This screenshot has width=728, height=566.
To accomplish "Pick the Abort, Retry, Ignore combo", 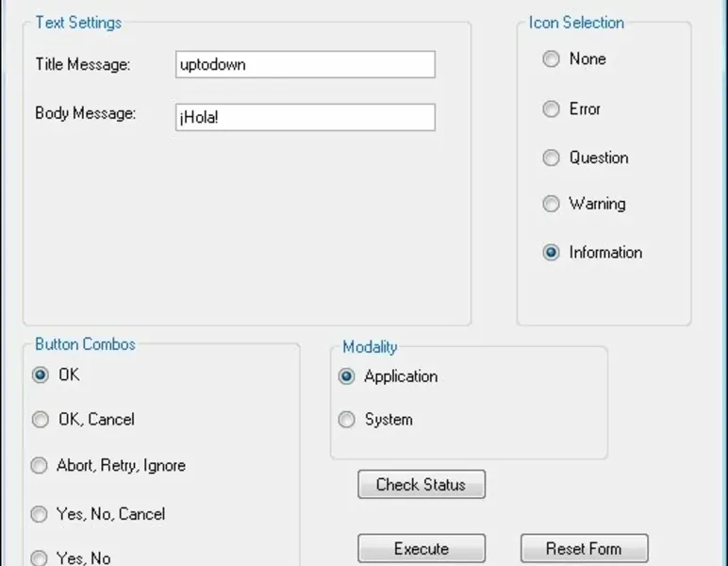I will (x=40, y=466).
